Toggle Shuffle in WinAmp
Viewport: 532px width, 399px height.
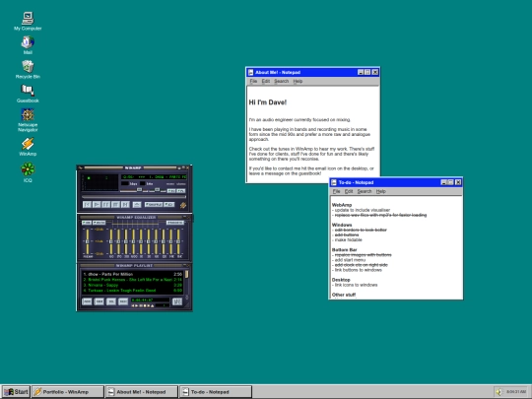(x=154, y=205)
